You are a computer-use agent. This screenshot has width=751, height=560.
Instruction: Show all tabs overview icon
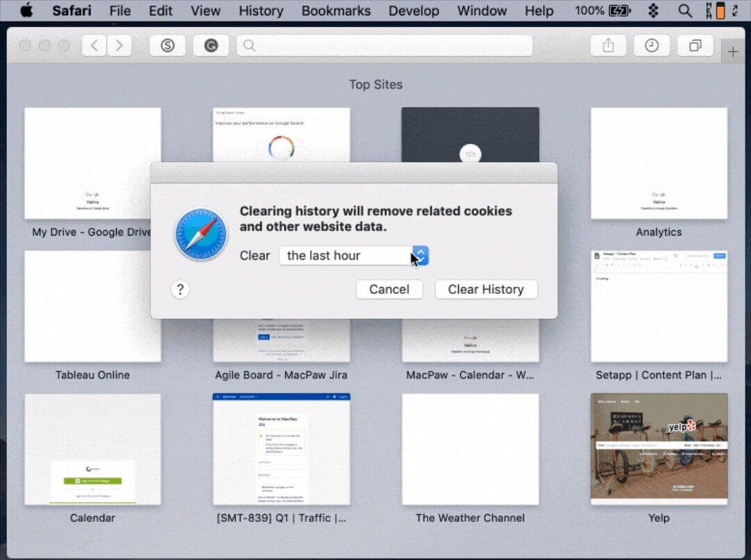[x=695, y=46]
